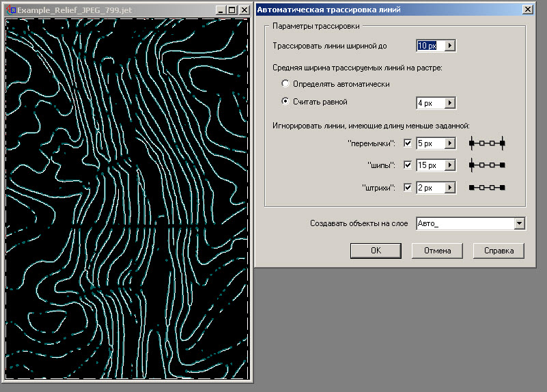The image size is (547, 392).
Task: Toggle the 'перемычки' checkbox
Action: coord(408,143)
